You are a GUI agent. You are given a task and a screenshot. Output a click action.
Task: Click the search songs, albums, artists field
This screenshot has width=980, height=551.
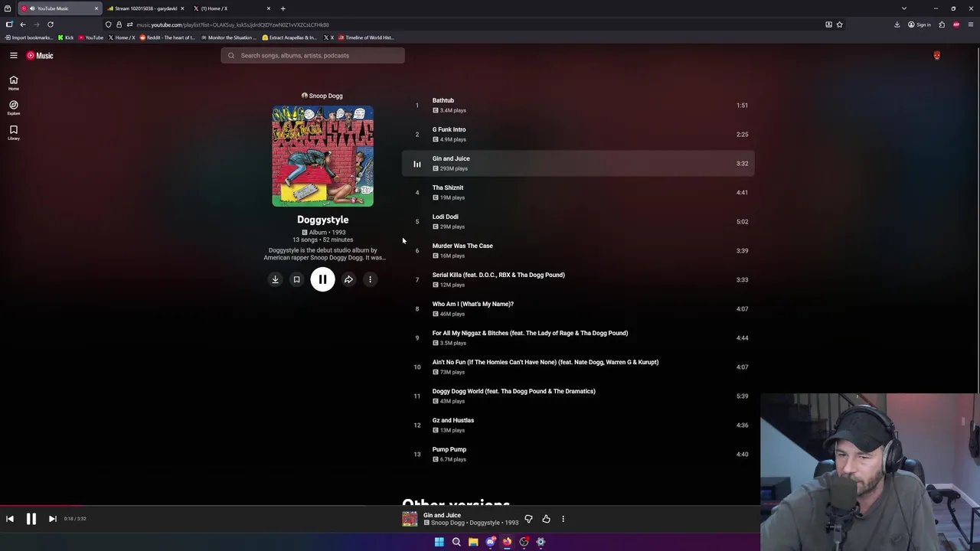(312, 55)
